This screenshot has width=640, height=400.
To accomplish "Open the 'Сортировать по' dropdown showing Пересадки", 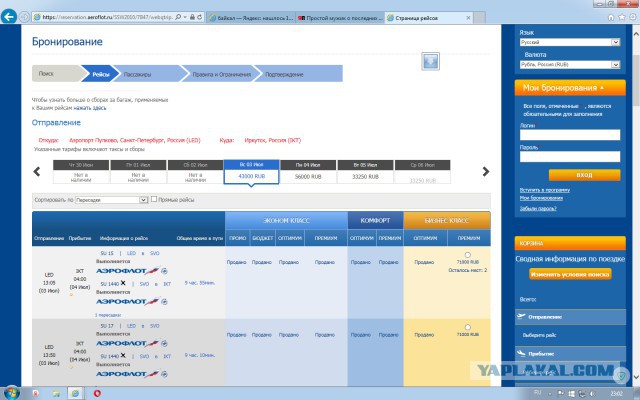I will [x=111, y=200].
